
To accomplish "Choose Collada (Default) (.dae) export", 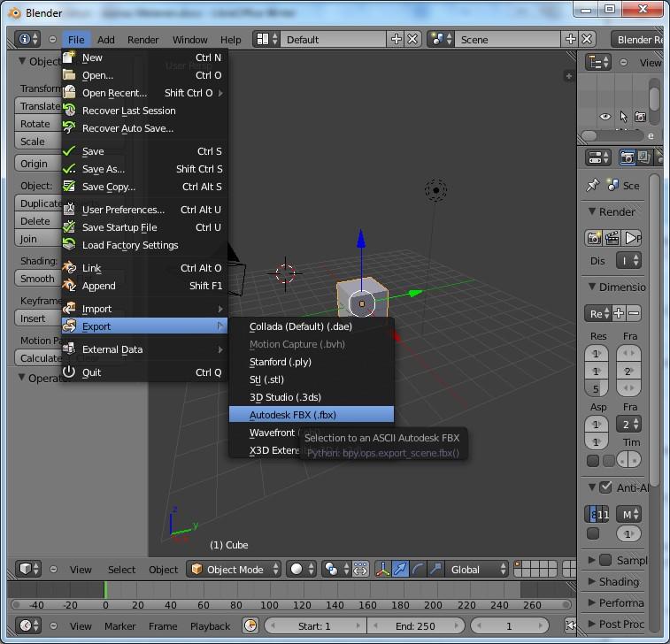I will [312, 326].
